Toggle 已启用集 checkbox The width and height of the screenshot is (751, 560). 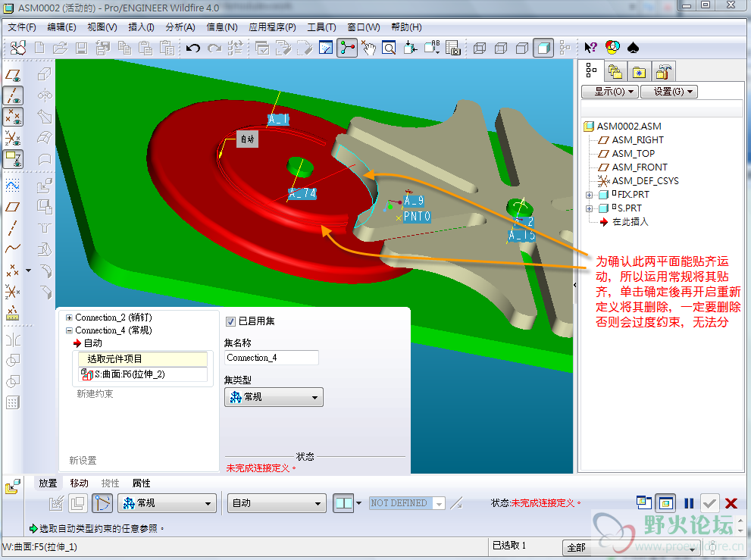coord(230,321)
